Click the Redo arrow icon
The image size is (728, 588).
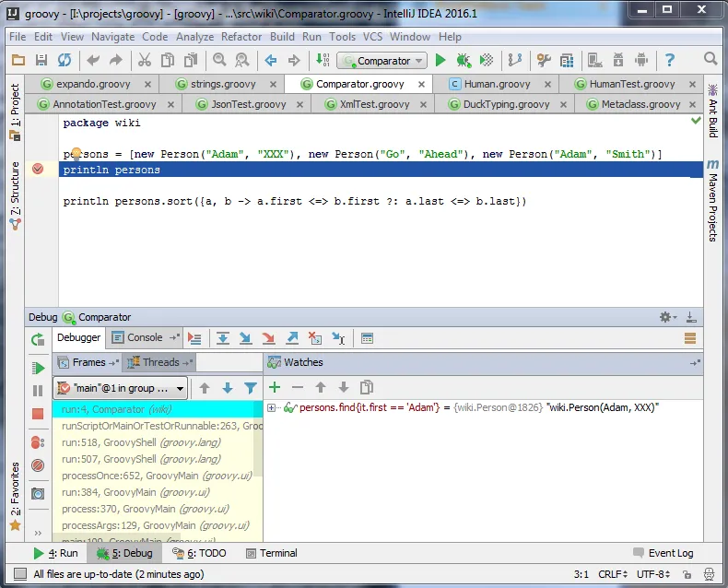pyautogui.click(x=115, y=60)
